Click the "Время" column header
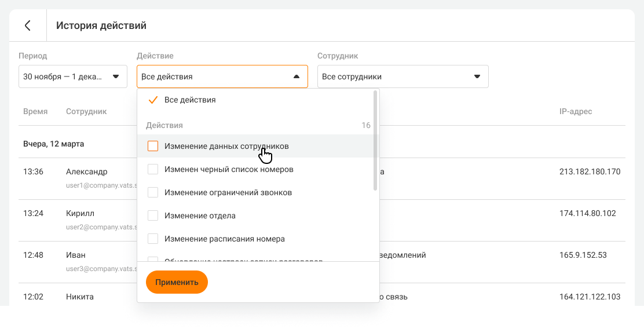 pos(35,112)
